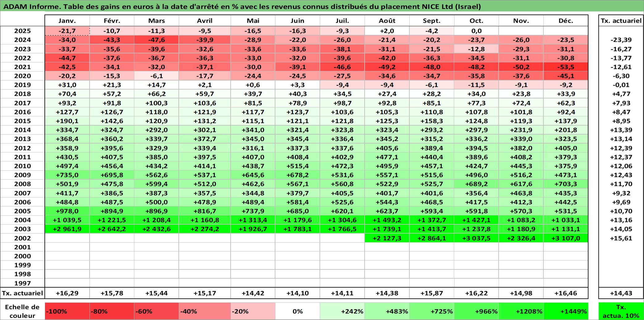
Task: Select the top Tx. actuariel column header
Action: [621, 21]
